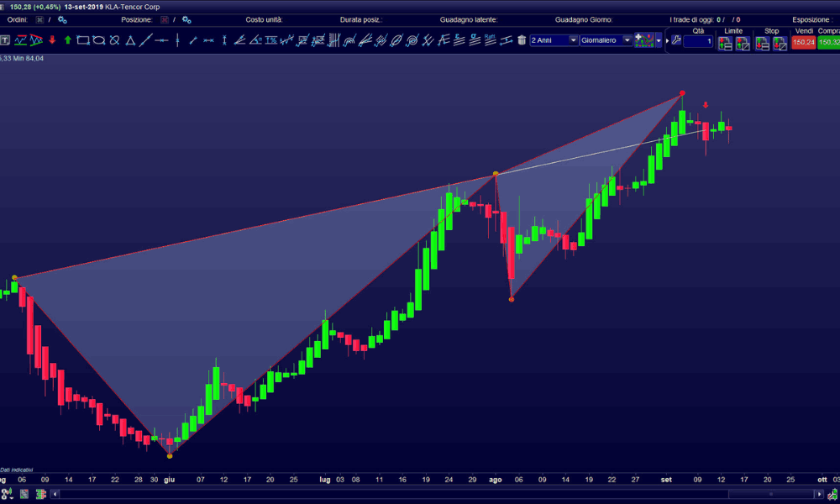Viewport: 840px width, 504px height.
Task: Expand the 'Giornaliero' timeframe dropdown
Action: (x=626, y=39)
